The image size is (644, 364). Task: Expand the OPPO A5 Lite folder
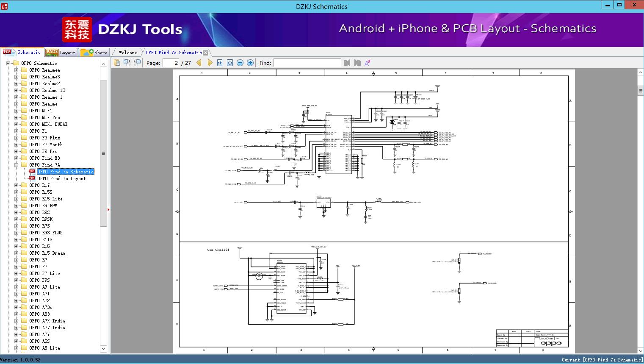(x=16, y=348)
